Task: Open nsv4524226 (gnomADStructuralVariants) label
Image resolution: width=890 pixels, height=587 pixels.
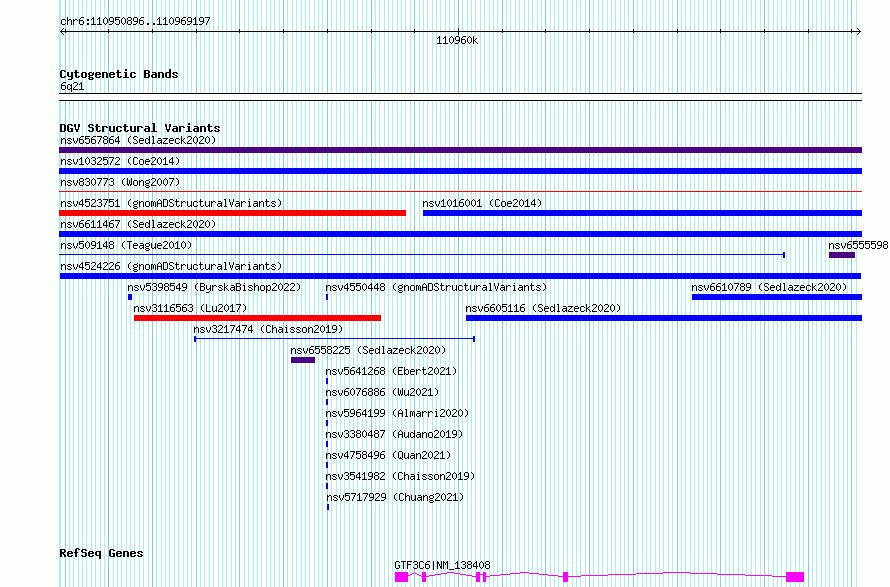Action: click(x=171, y=266)
